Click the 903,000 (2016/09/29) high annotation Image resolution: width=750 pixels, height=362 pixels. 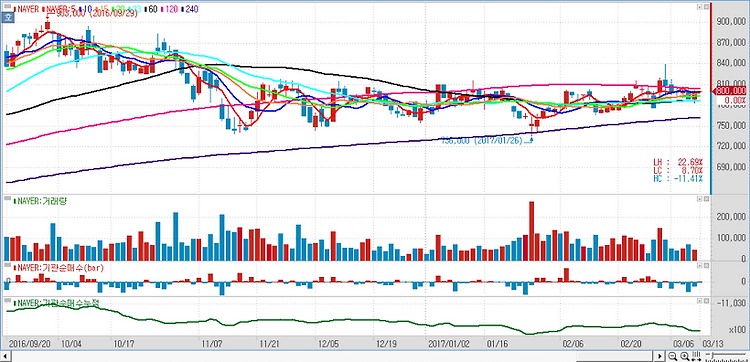pos(97,14)
